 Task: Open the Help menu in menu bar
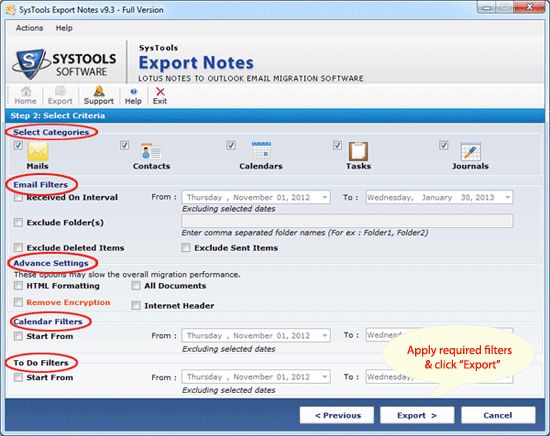pyautogui.click(x=64, y=28)
